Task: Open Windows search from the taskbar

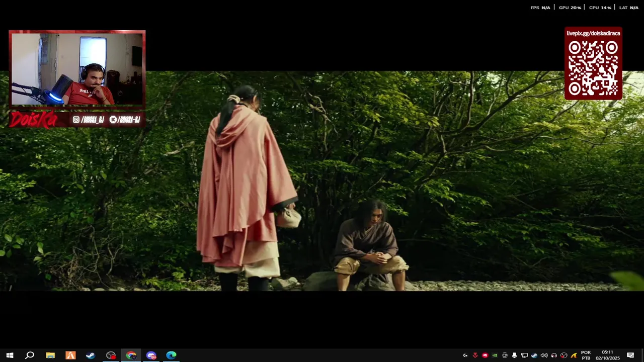Action: pyautogui.click(x=30, y=355)
